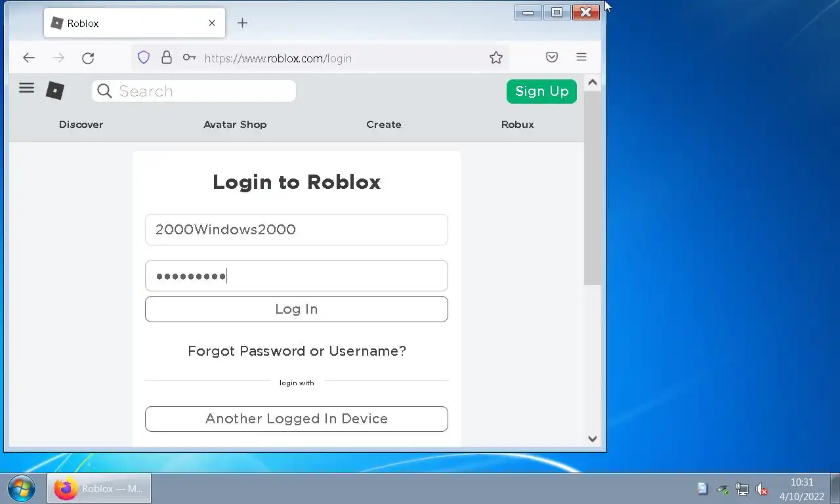Click the muted volume tray icon
The image size is (840, 504).
click(762, 489)
